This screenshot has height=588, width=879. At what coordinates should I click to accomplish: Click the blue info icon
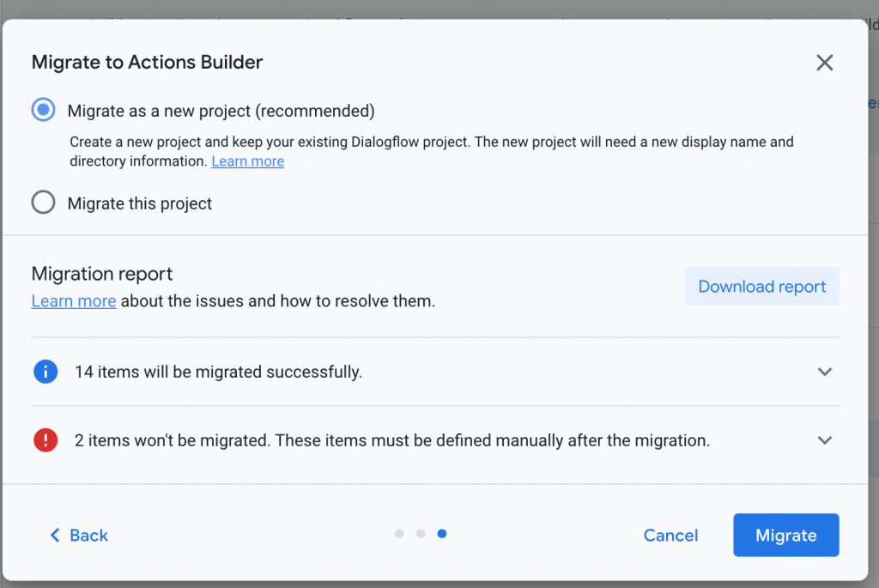click(45, 372)
